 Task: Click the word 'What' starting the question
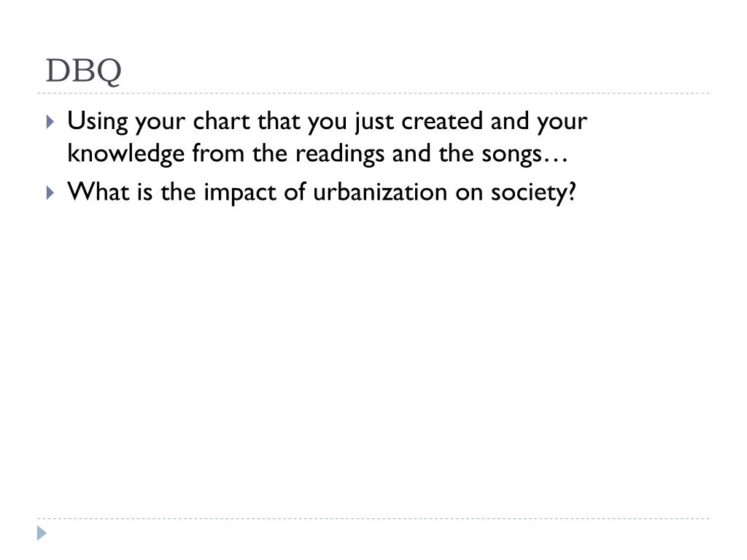tap(98, 192)
